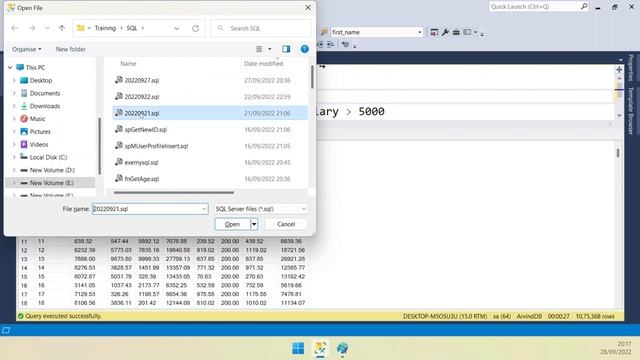Click Training in the address path
The image size is (640, 360).
coord(105,28)
